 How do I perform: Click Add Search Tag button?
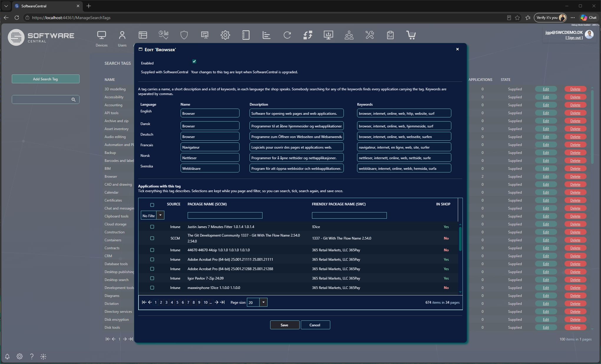[x=45, y=79]
